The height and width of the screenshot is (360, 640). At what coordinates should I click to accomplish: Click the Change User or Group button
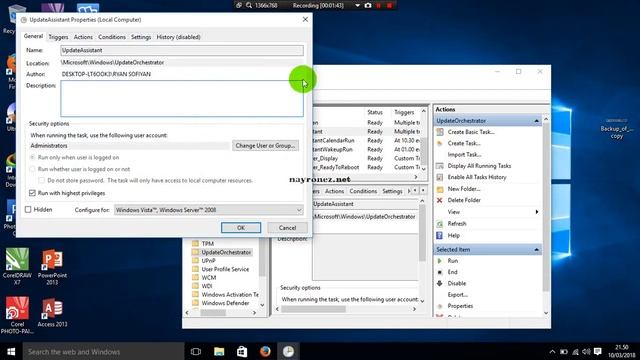[265, 145]
